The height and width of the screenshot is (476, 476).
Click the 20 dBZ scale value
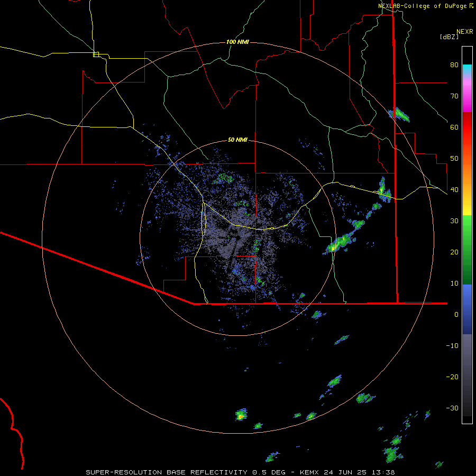pyautogui.click(x=454, y=252)
